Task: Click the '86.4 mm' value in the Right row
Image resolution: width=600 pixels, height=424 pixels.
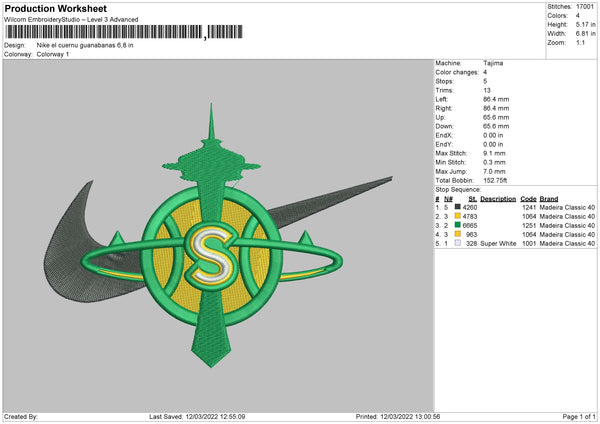Action: [496, 108]
